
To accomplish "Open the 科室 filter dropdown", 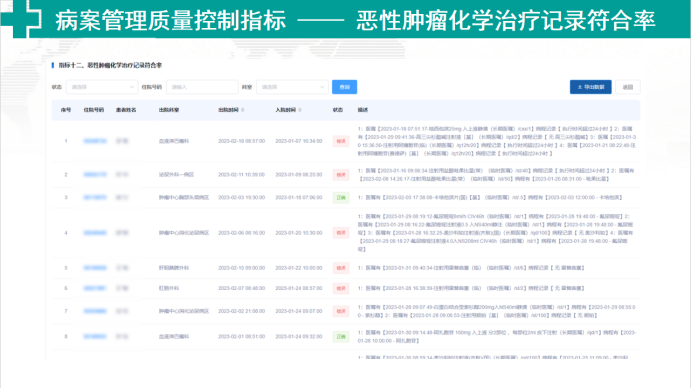I will tap(293, 87).
